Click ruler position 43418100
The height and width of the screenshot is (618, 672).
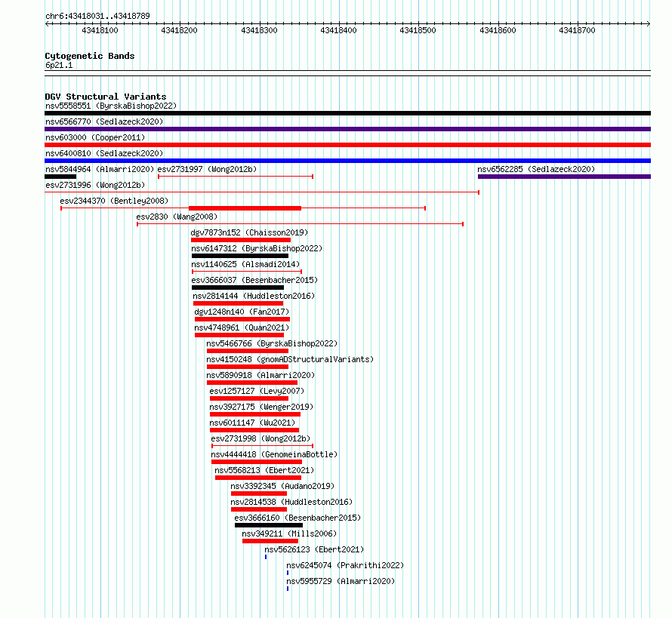click(100, 30)
